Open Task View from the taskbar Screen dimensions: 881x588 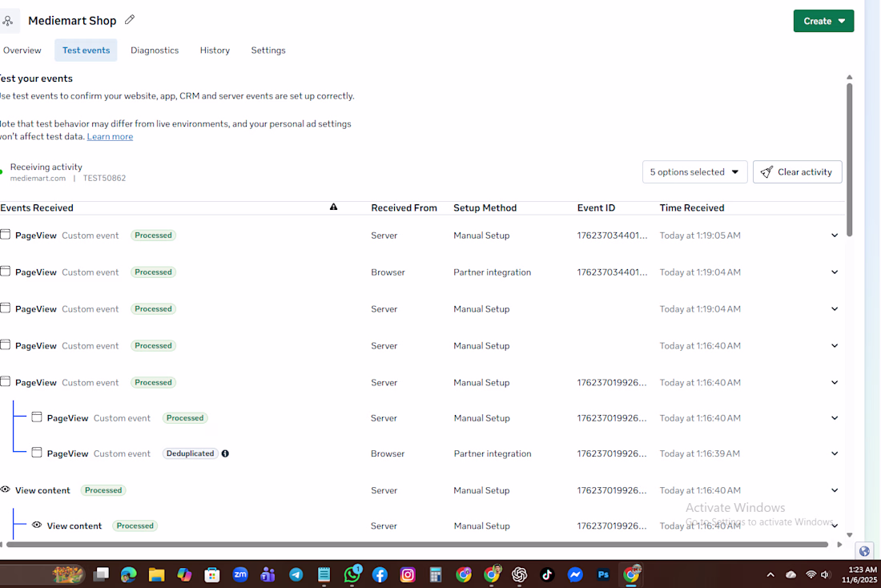pos(101,574)
